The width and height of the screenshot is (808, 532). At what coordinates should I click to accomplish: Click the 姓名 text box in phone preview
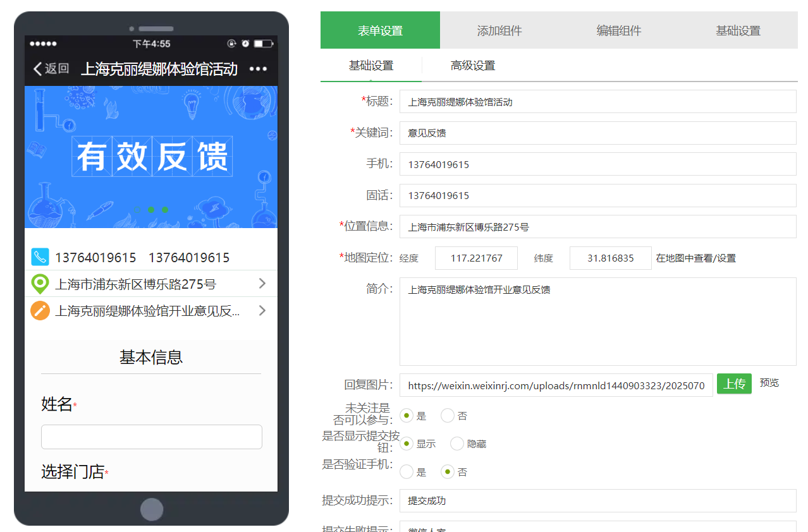point(152,437)
